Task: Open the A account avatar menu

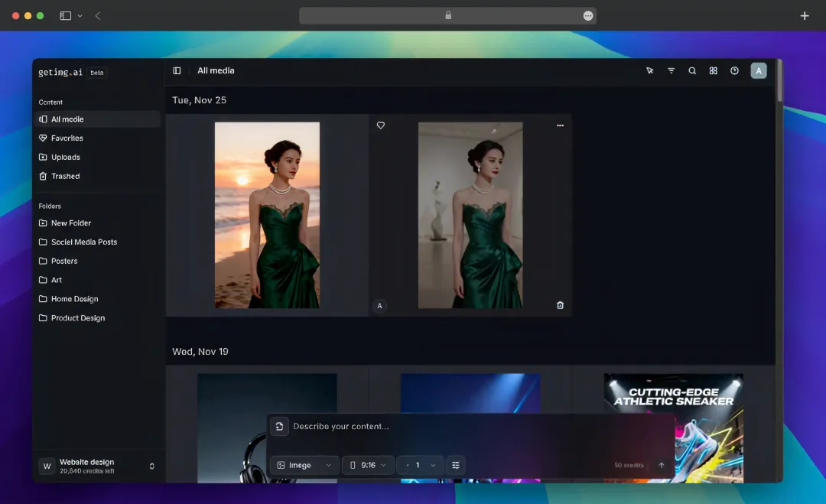Action: [758, 70]
